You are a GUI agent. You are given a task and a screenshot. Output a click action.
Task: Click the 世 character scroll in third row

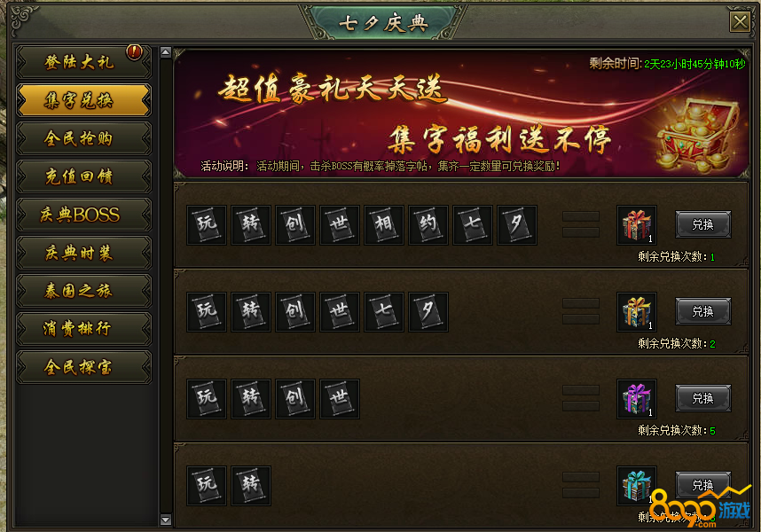tap(340, 399)
